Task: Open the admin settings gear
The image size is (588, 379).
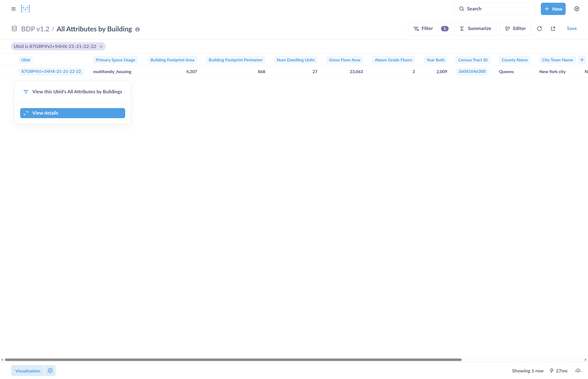Action: [577, 8]
